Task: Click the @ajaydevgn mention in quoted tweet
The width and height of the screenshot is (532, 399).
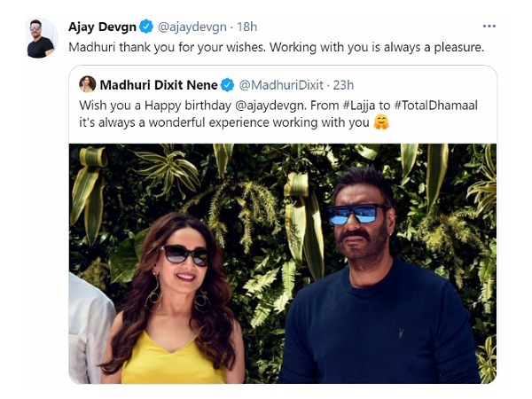Action: (270, 106)
